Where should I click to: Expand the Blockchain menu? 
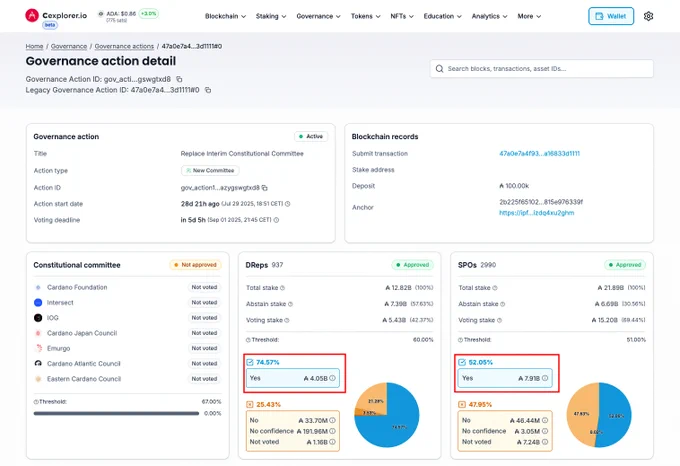click(x=226, y=16)
